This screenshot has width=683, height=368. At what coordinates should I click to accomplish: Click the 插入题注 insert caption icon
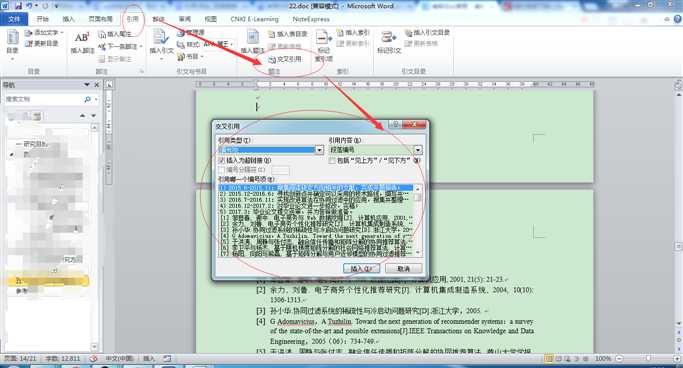pyautogui.click(x=253, y=37)
